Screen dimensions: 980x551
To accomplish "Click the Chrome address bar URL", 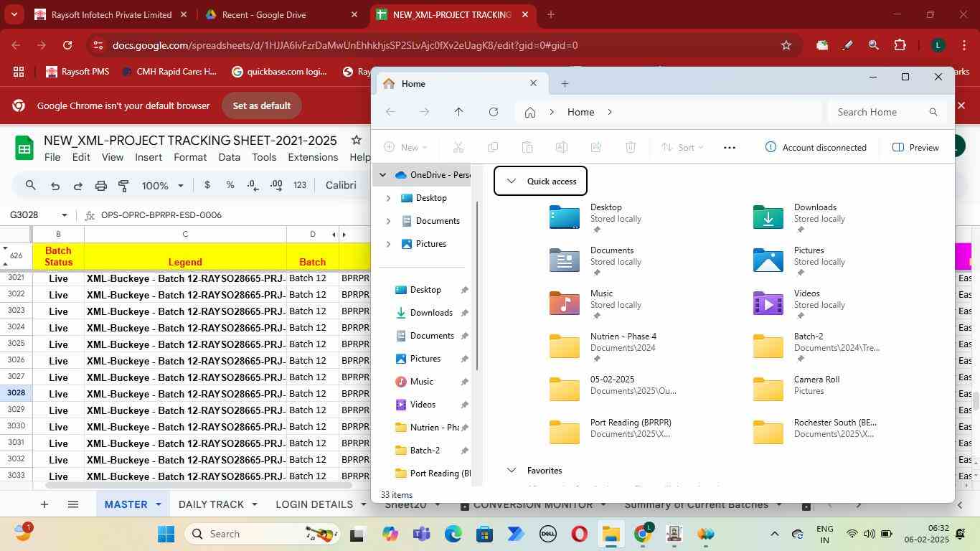I will point(345,45).
